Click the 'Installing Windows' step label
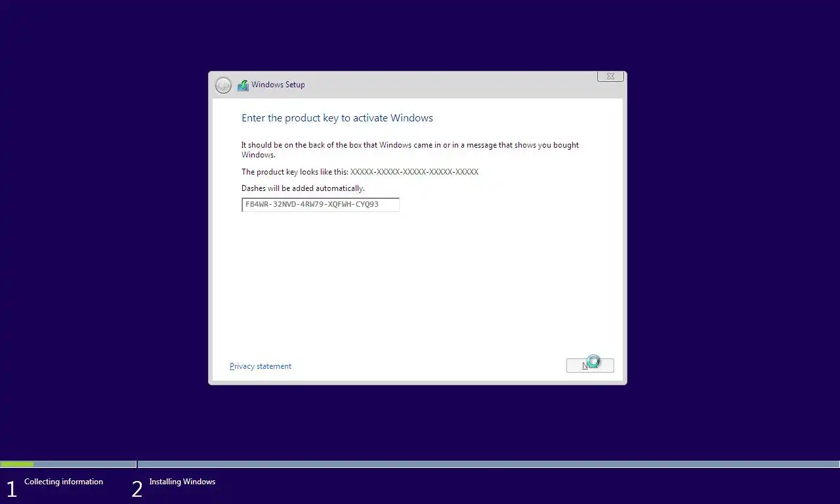Image resolution: width=840 pixels, height=504 pixels. click(182, 482)
